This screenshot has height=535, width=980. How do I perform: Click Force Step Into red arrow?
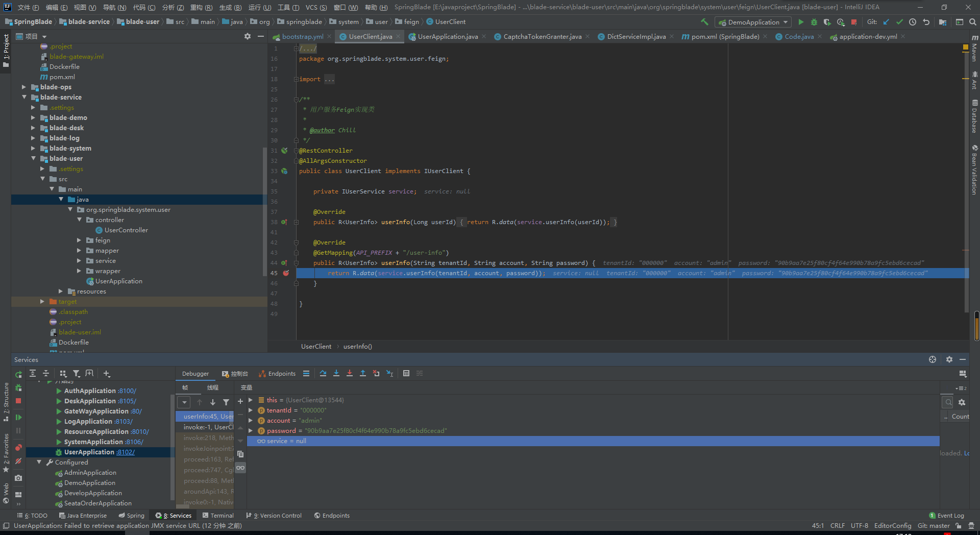tap(350, 373)
